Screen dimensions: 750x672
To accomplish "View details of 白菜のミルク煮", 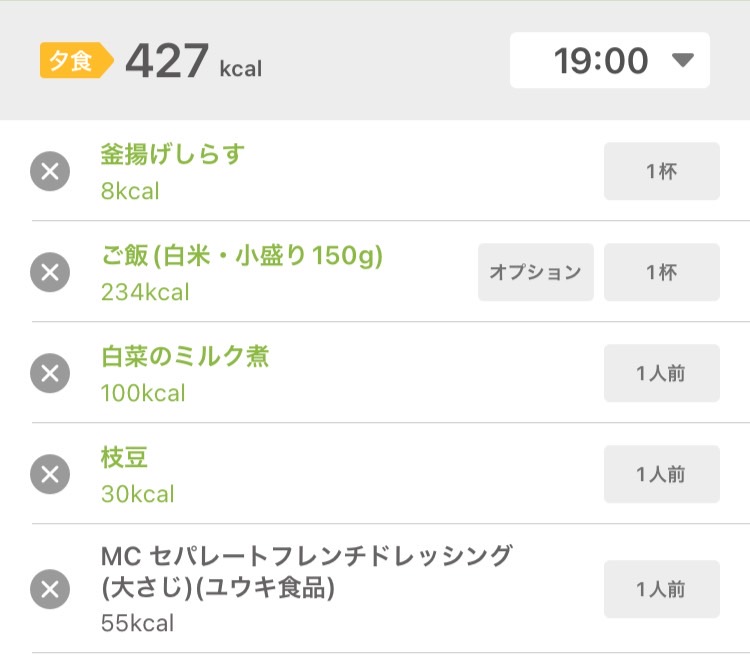I will (x=185, y=356).
